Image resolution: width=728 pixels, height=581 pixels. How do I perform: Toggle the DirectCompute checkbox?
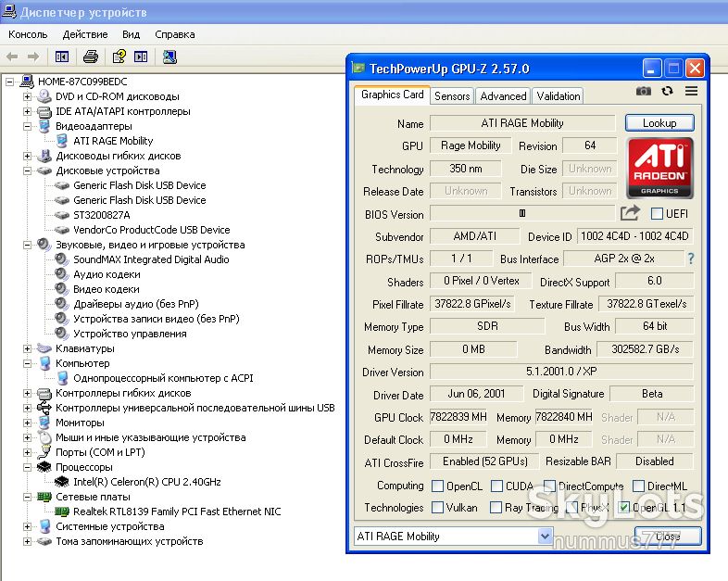click(550, 486)
